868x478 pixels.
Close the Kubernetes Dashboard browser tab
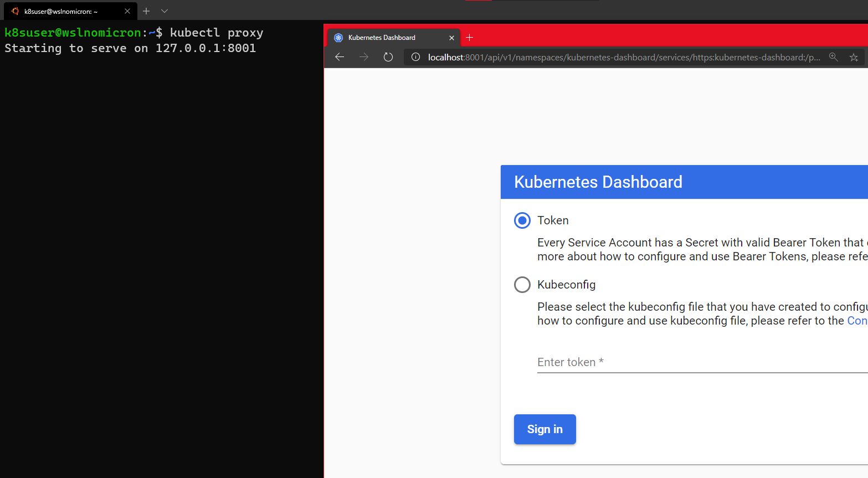click(451, 38)
